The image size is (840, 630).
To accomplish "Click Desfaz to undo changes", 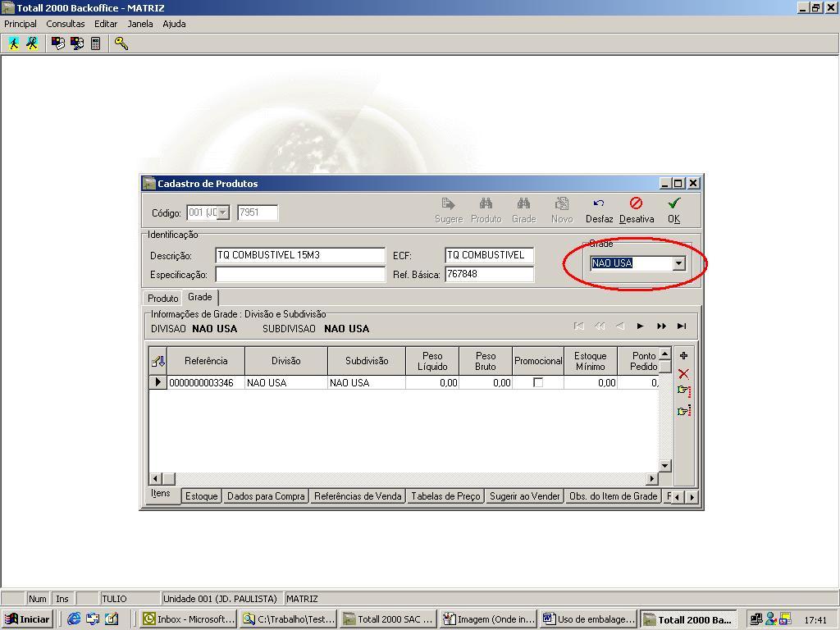I will click(599, 211).
